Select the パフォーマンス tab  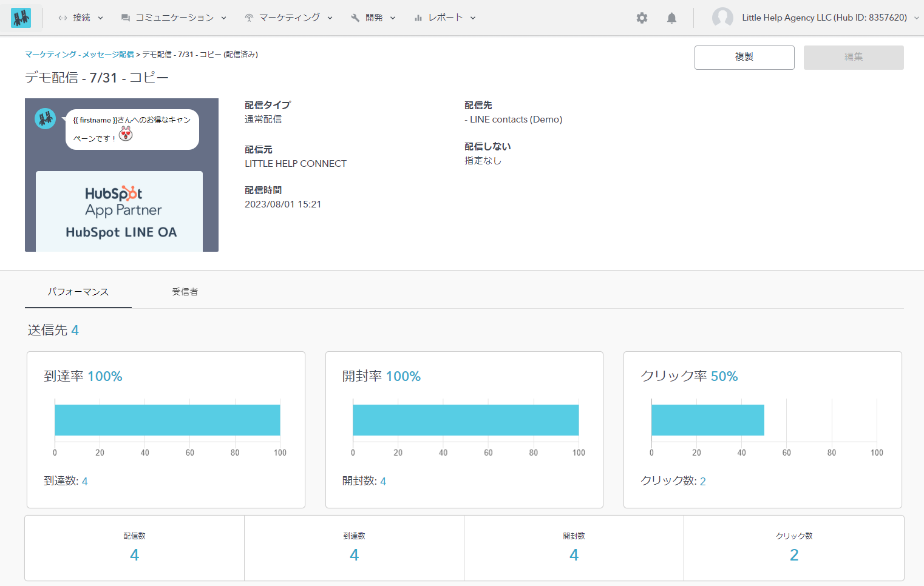click(78, 292)
